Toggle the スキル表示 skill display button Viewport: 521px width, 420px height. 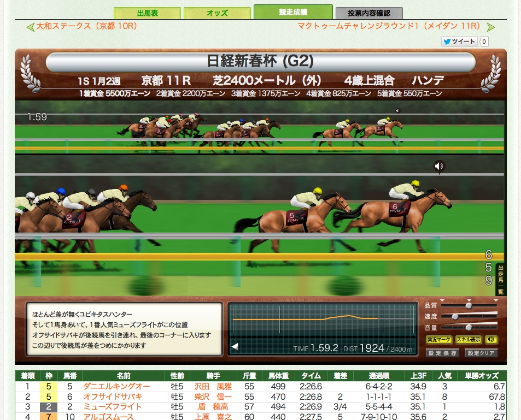[468, 340]
